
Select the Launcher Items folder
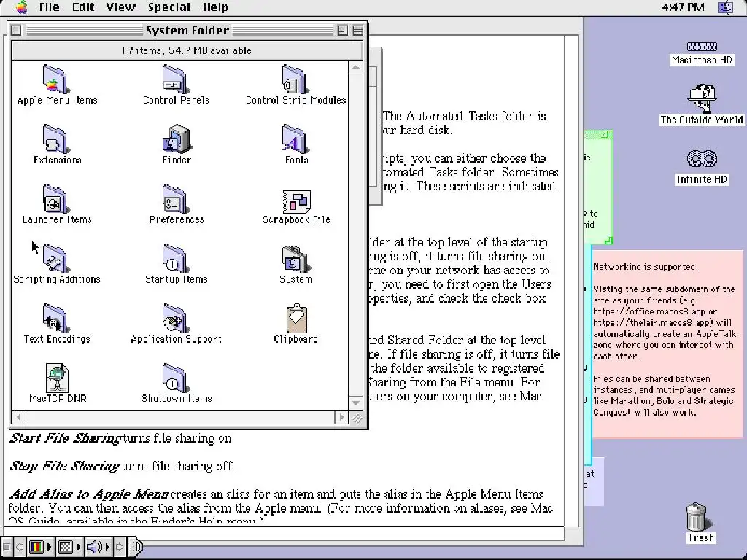click(x=55, y=198)
